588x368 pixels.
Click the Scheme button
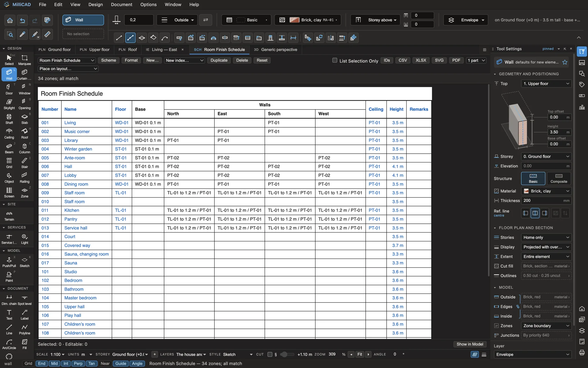108,60
